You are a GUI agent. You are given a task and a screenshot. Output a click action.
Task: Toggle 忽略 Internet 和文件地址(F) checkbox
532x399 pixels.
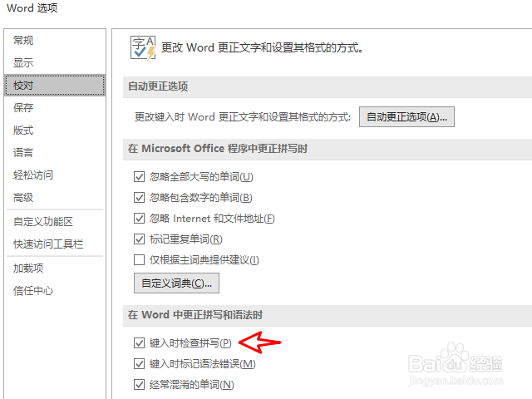pyautogui.click(x=139, y=218)
